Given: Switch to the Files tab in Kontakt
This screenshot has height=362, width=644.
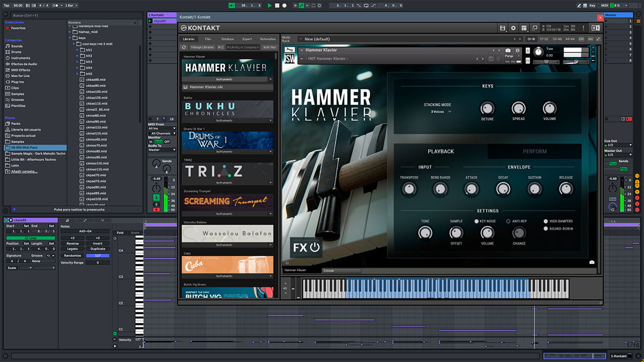Looking at the screenshot, I should coord(208,39).
